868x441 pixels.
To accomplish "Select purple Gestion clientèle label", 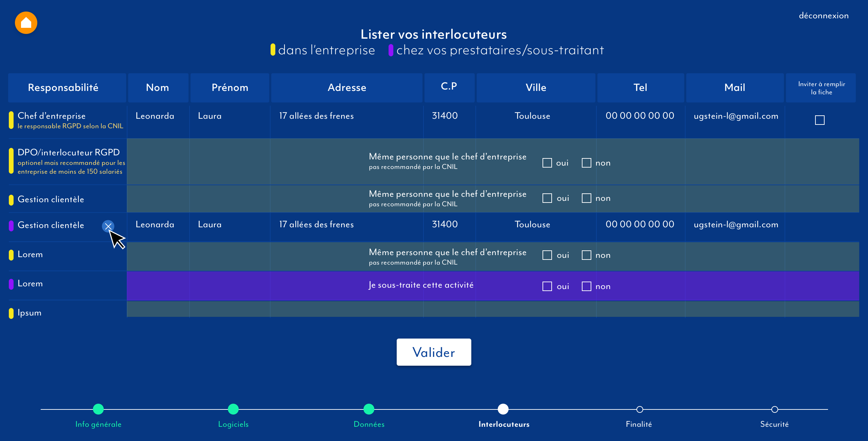I will point(51,225).
